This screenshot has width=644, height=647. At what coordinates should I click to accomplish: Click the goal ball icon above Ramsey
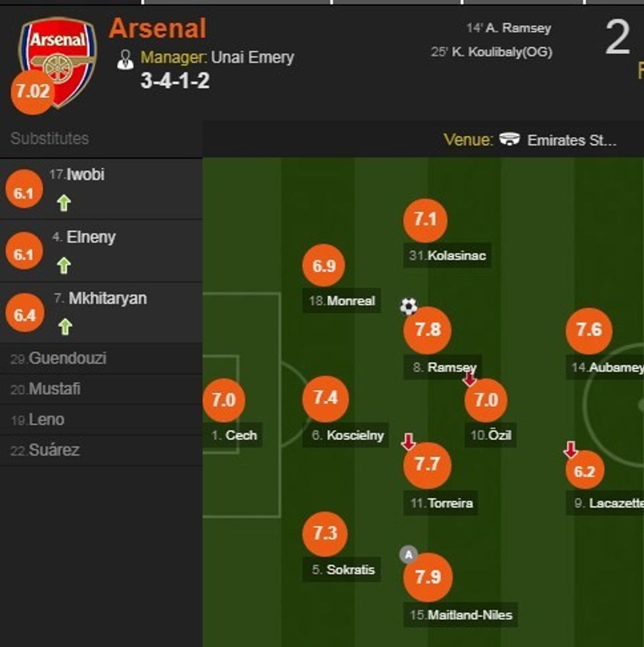[x=409, y=306]
